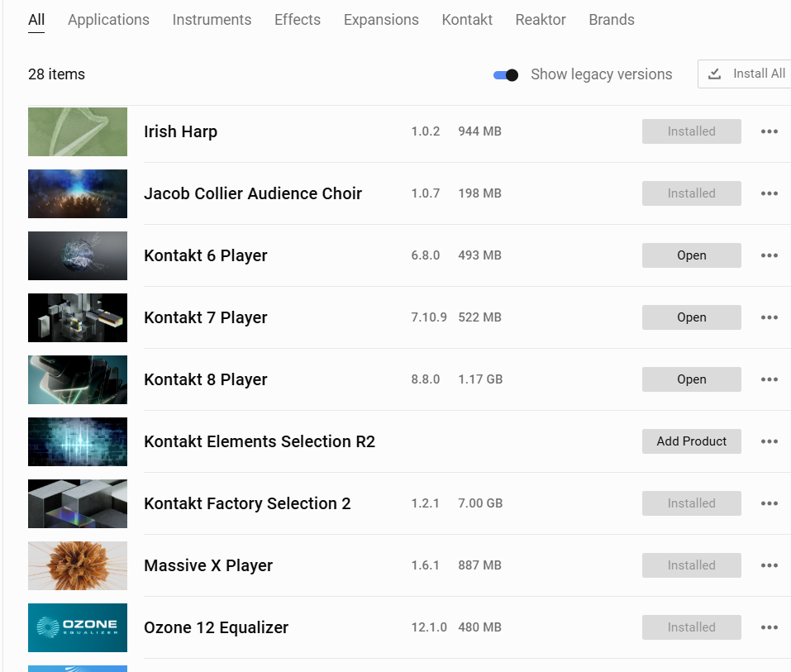Screen dimensions: 791x672
Task: Select the Jacob Collier Audience Choir thumbnail
Action: (x=78, y=193)
